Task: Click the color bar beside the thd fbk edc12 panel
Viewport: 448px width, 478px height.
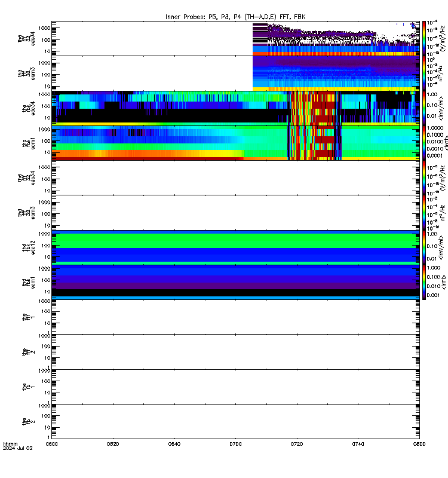Action: [x=424, y=247]
